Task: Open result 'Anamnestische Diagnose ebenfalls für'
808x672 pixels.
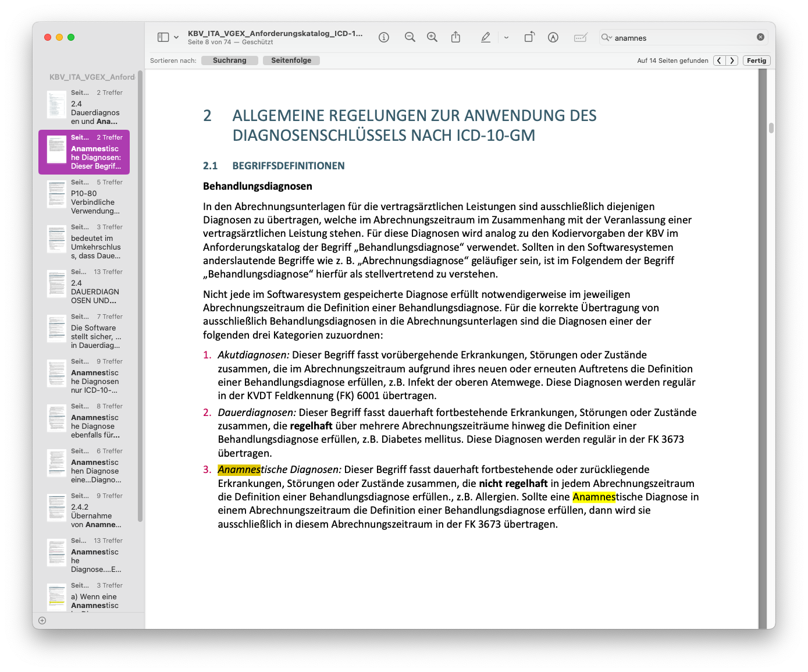Action: coord(84,421)
